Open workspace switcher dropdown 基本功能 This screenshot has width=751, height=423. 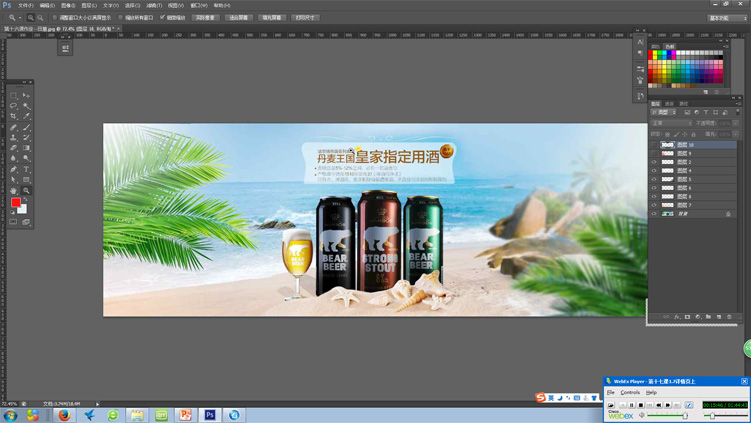click(728, 18)
